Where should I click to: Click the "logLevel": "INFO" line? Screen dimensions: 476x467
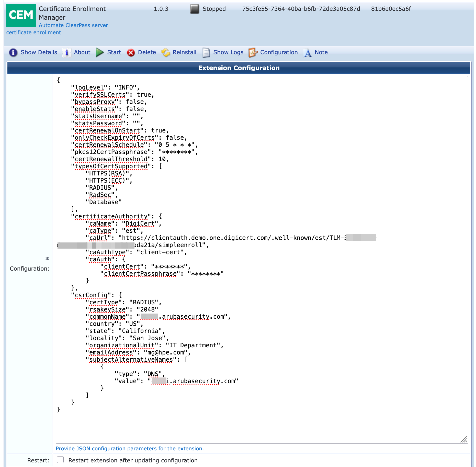tap(105, 87)
